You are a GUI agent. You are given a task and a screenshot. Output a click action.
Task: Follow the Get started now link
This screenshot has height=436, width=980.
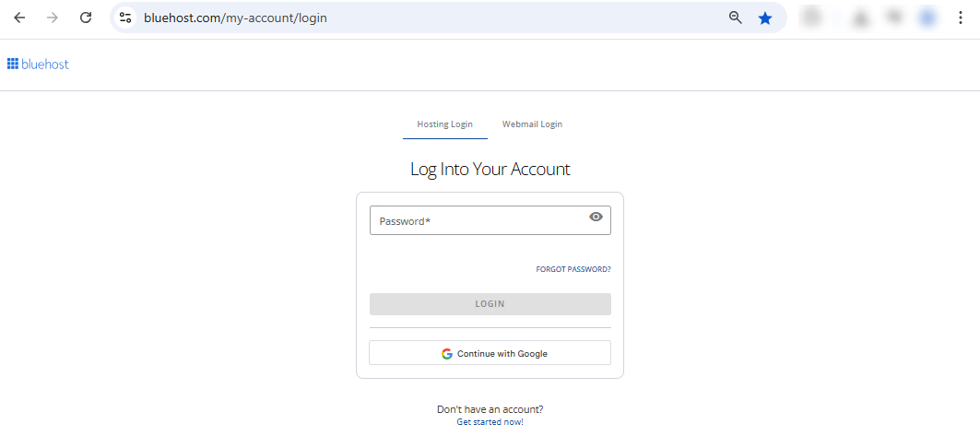point(490,422)
